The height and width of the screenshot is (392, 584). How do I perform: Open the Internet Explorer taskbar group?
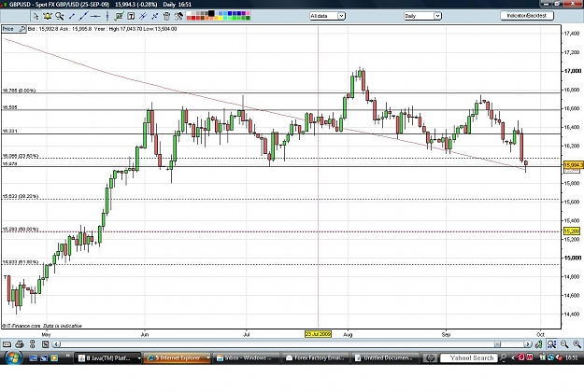(x=178, y=358)
